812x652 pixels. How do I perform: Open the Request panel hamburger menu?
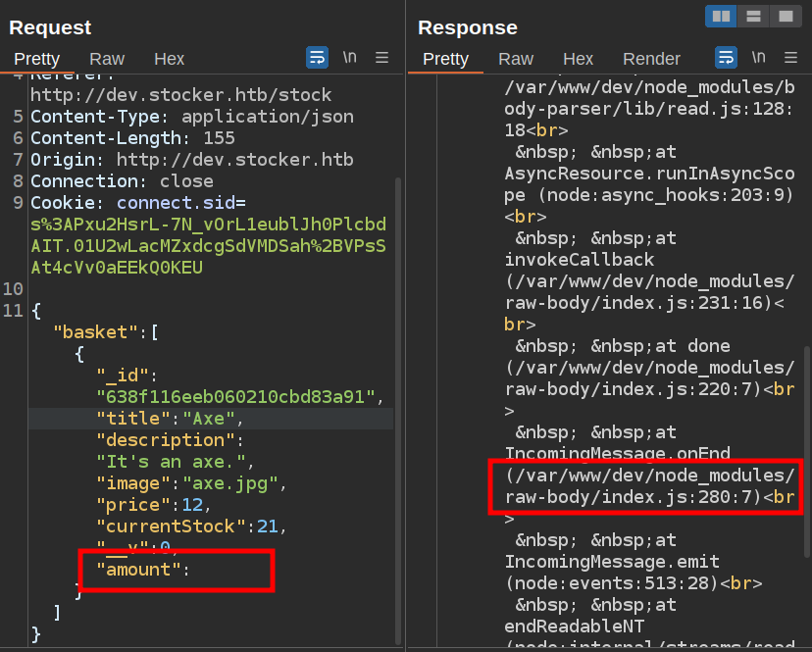pos(382,58)
